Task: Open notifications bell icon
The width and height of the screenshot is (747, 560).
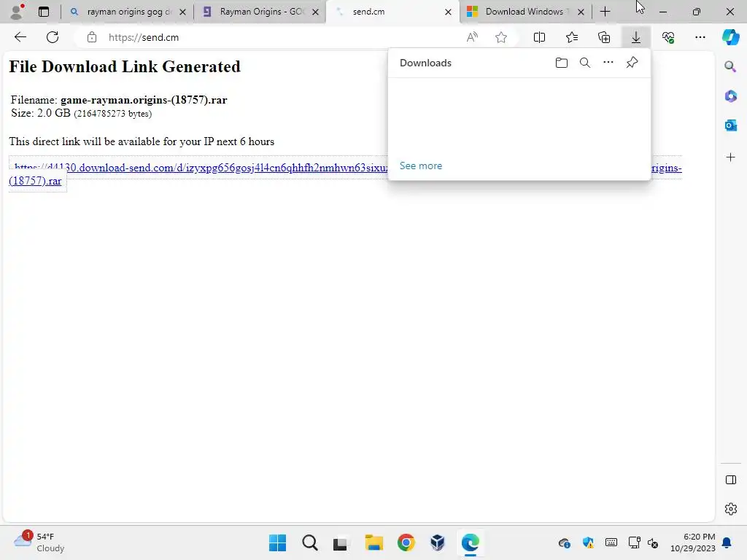Action: click(x=727, y=542)
